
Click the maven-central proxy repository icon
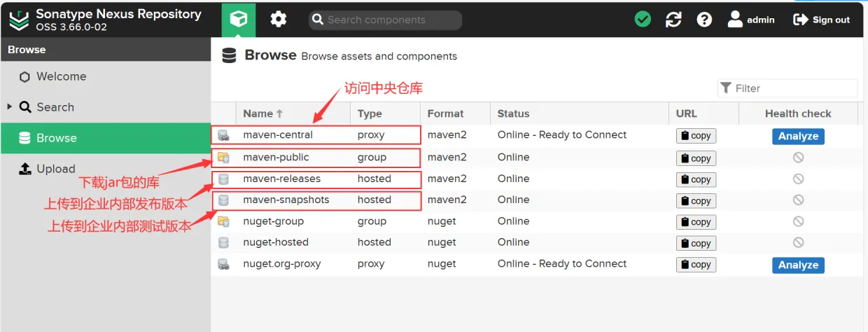[223, 135]
